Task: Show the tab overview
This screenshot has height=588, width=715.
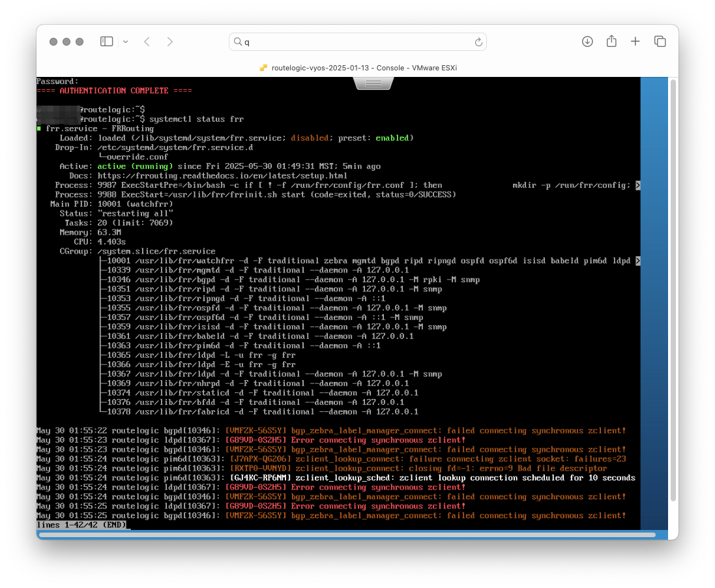Action: point(660,42)
